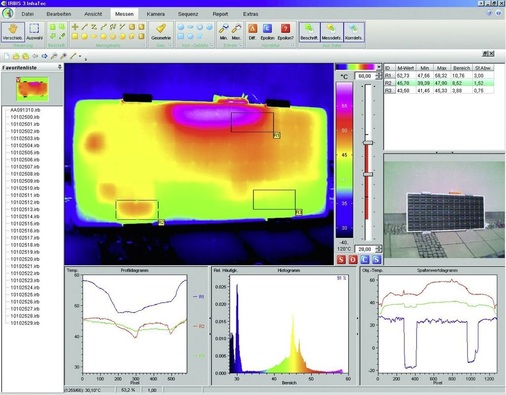Select file 10102505.irb in list
The image size is (506, 395).
coord(25,153)
